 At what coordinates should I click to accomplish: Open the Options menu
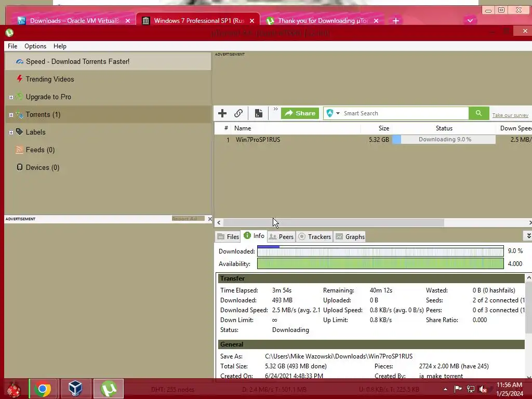point(35,46)
